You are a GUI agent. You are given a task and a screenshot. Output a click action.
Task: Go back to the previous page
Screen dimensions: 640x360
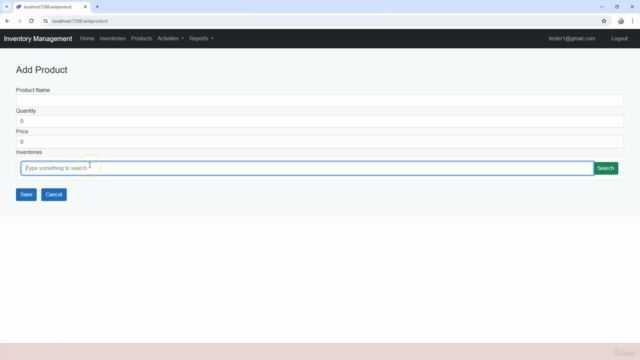7,21
